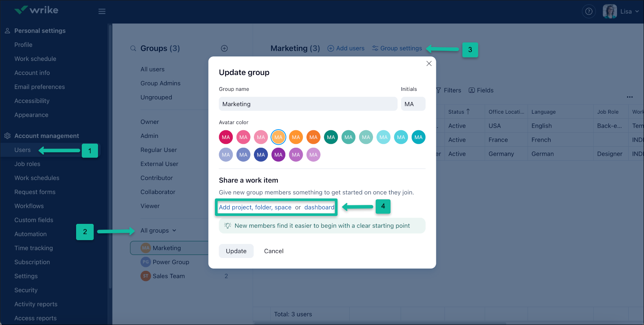Pick the dark green avatar color swatch
Image resolution: width=644 pixels, height=325 pixels.
[x=331, y=137]
